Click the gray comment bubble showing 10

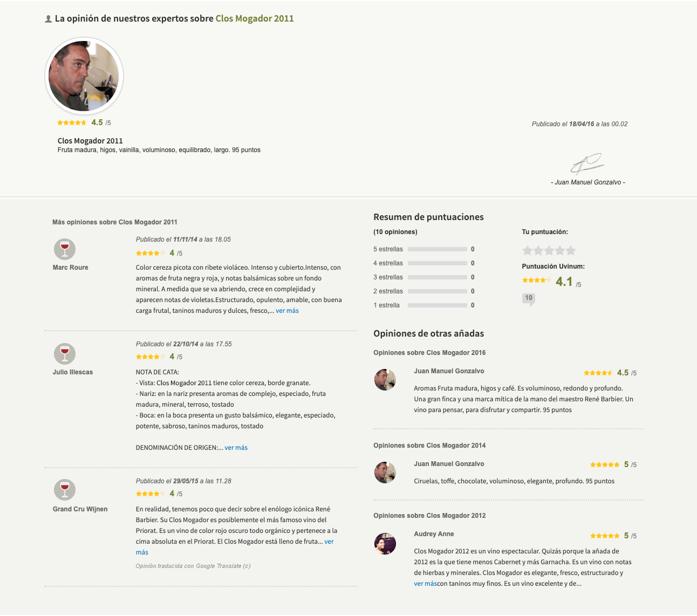529,299
